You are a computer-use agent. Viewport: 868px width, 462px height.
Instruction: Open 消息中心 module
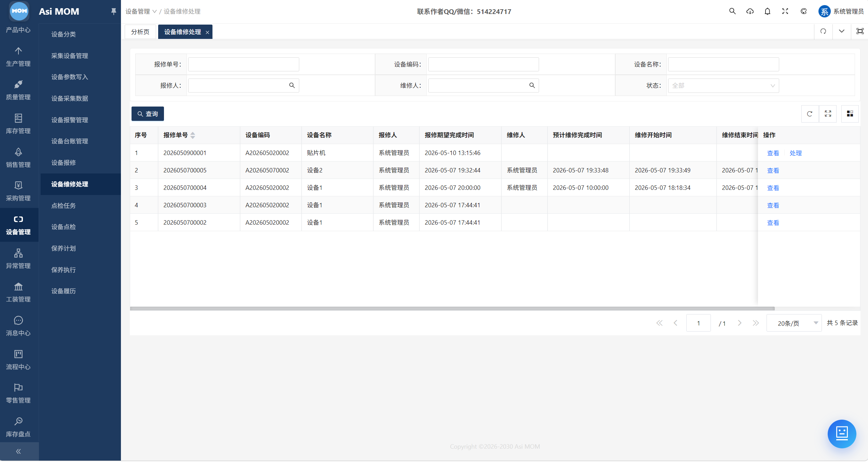point(18,326)
